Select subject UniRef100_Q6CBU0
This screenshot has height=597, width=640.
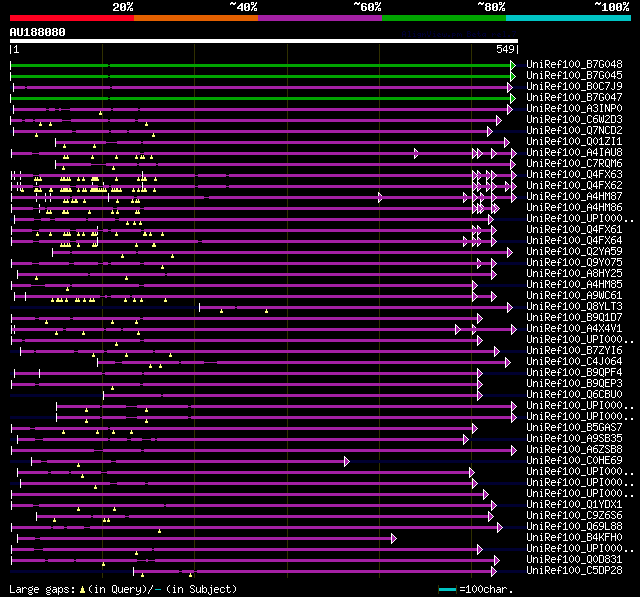tap(574, 395)
